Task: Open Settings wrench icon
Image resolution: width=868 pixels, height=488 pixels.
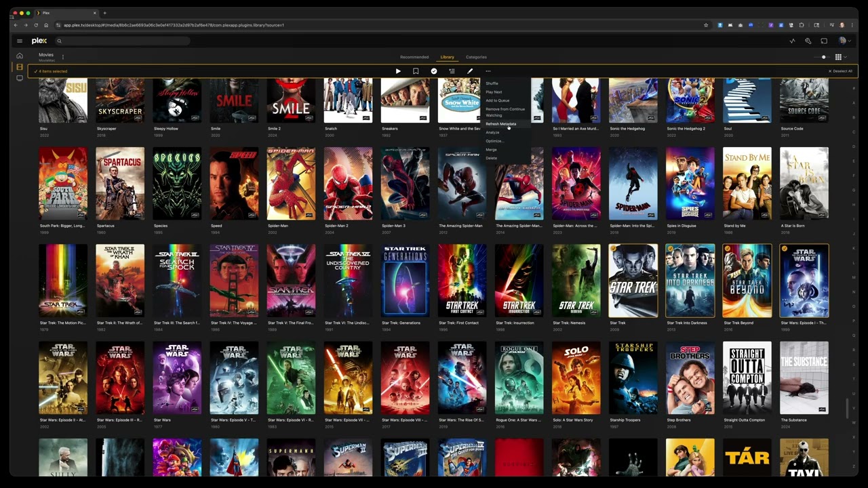Action: [x=808, y=41]
